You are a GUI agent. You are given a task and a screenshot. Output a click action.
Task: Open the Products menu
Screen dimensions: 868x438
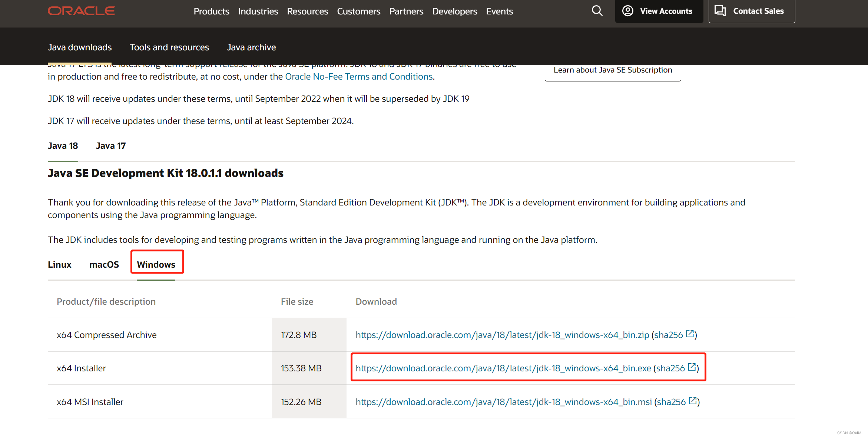[x=211, y=11]
